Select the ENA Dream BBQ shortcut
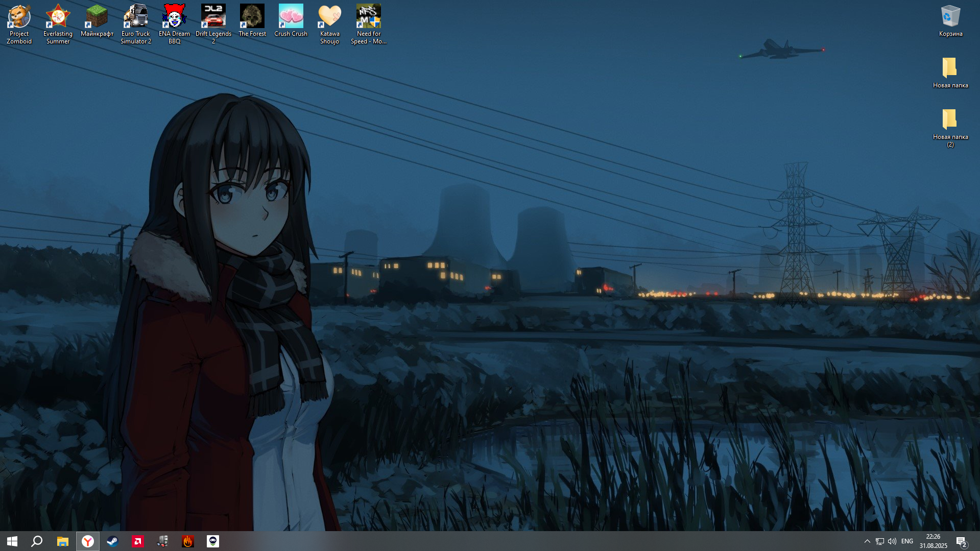The width and height of the screenshot is (980, 551). coord(175,24)
